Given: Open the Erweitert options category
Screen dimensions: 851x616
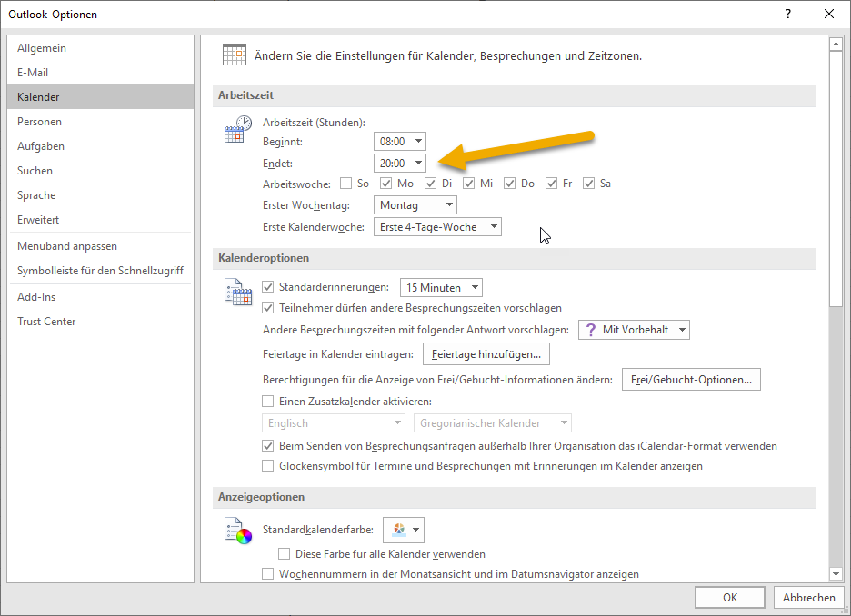Looking at the screenshot, I should 100,220.
